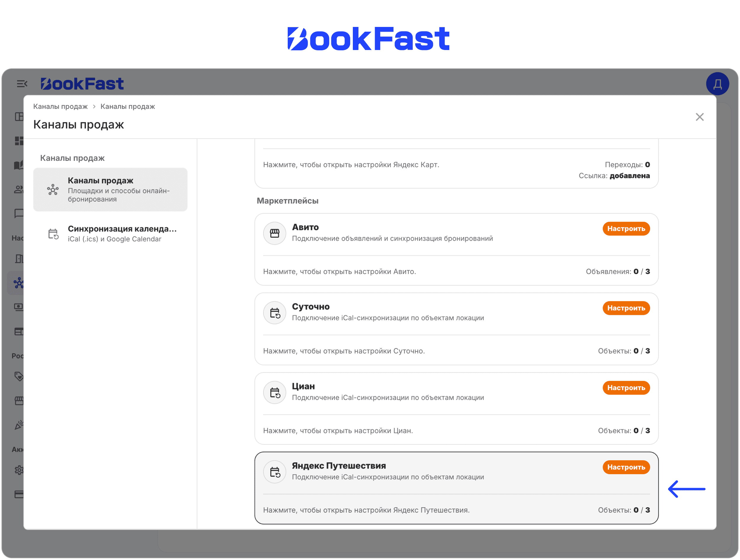The width and height of the screenshot is (740, 560).
Task: Open the Циан card title
Action: pyautogui.click(x=303, y=386)
